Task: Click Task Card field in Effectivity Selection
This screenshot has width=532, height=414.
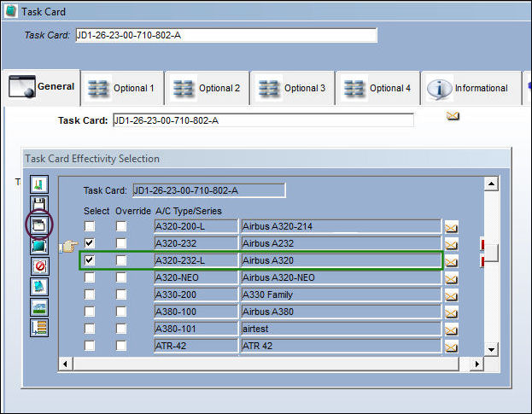Action: point(209,190)
